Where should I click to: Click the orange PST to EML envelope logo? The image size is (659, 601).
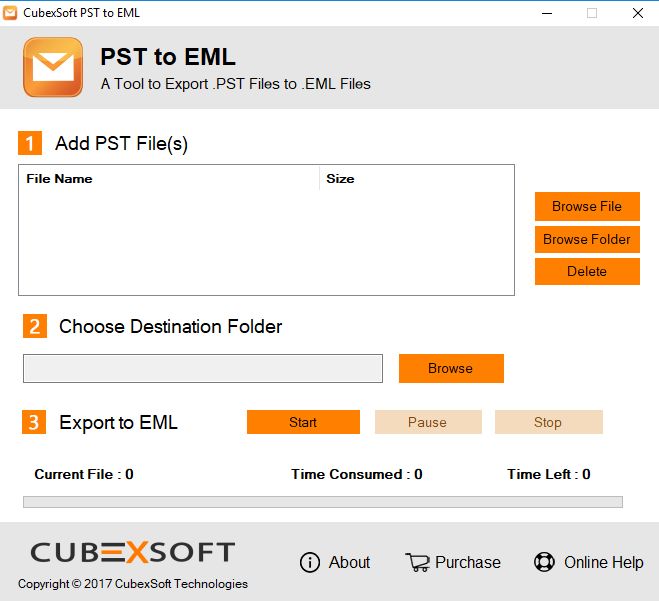(x=53, y=67)
